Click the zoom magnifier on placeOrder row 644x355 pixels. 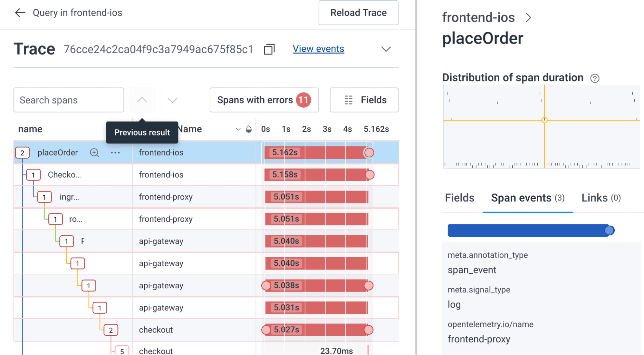[94, 153]
